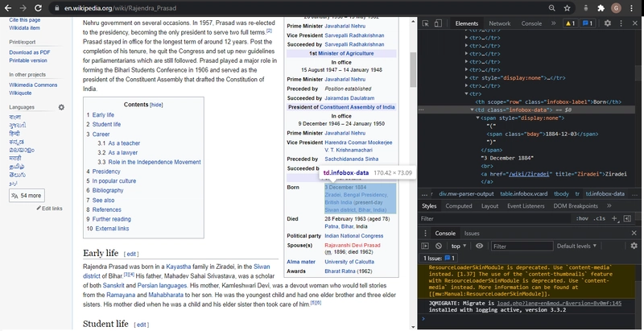Reload the Wikipedia page
644x331 pixels.
click(x=38, y=8)
